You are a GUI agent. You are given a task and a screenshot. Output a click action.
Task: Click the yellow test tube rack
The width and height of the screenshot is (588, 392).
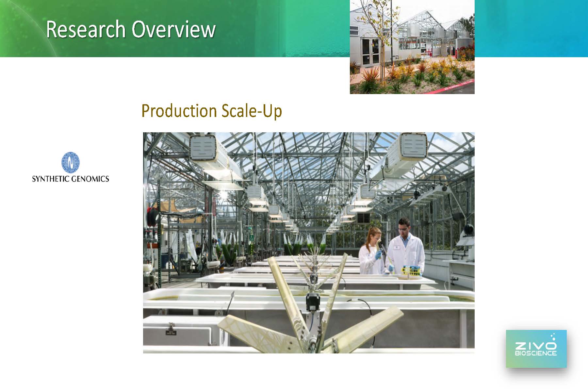(x=411, y=270)
